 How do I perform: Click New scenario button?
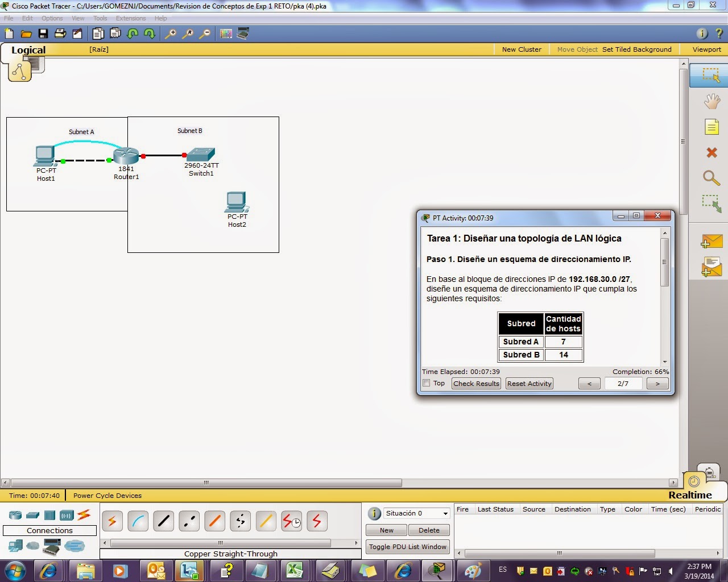pos(387,530)
